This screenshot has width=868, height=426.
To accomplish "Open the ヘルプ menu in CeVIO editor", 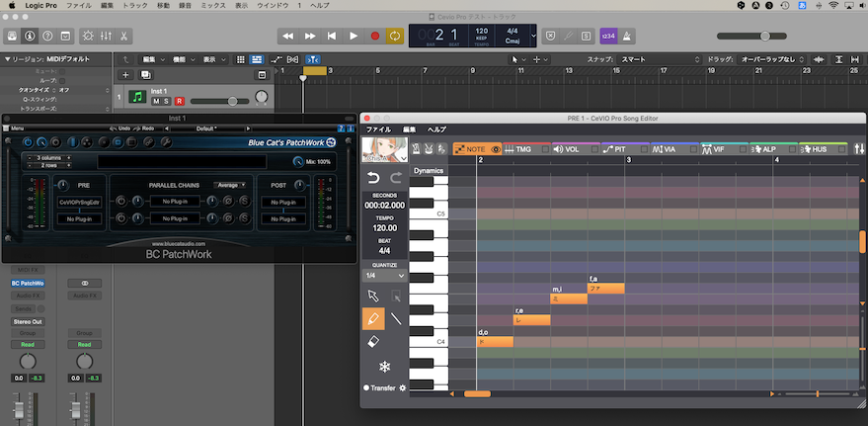I will [x=436, y=129].
